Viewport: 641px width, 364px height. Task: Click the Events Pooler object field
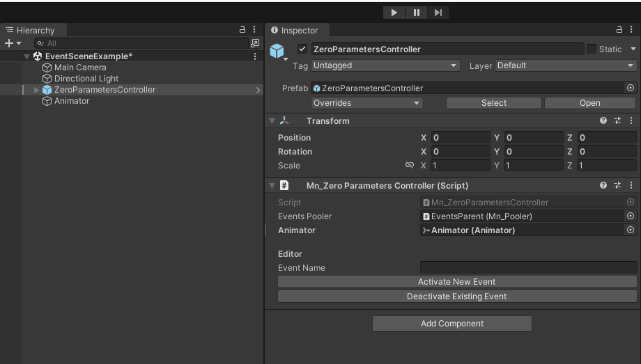523,216
